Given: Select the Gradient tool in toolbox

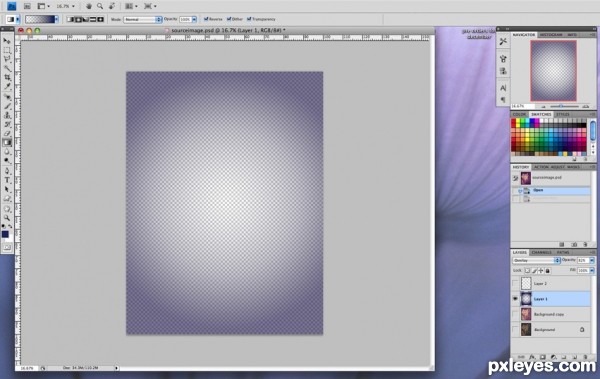Looking at the screenshot, I should point(7,142).
